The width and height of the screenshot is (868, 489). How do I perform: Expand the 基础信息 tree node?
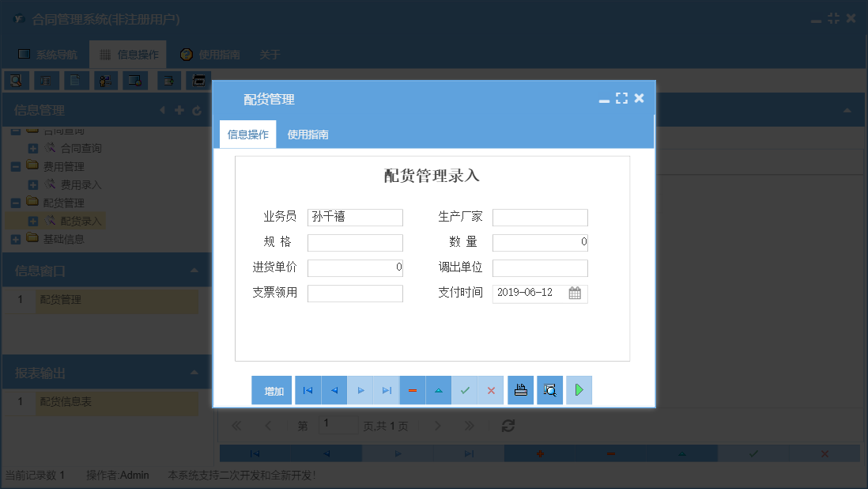point(17,238)
